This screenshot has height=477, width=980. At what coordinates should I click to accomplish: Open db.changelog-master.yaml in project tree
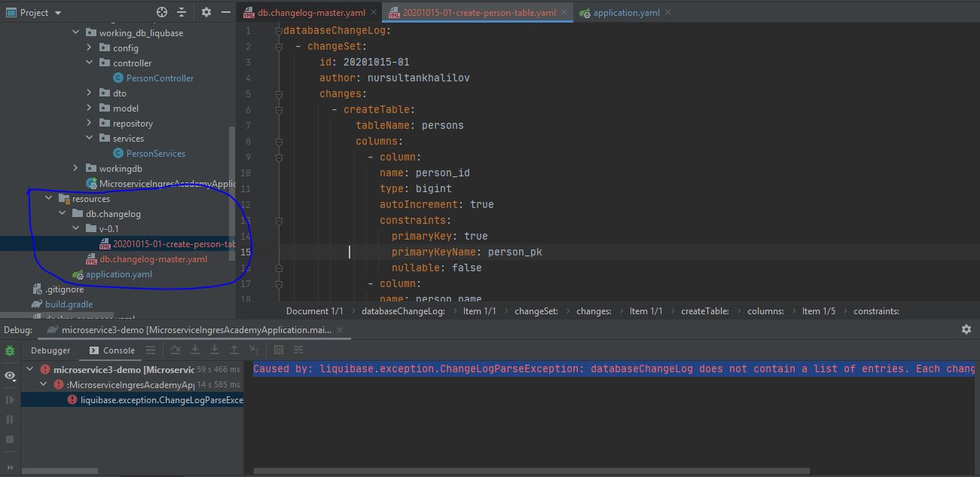click(x=154, y=259)
